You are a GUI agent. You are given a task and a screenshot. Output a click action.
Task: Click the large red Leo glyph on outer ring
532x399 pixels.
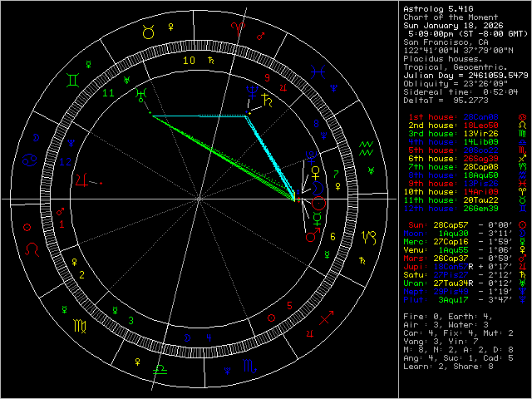pyautogui.click(x=32, y=249)
